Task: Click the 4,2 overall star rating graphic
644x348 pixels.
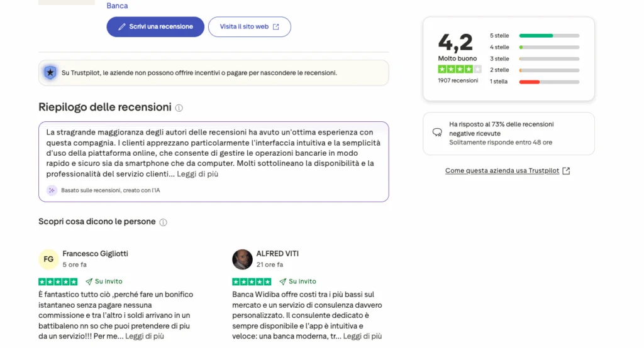Action: (x=459, y=69)
